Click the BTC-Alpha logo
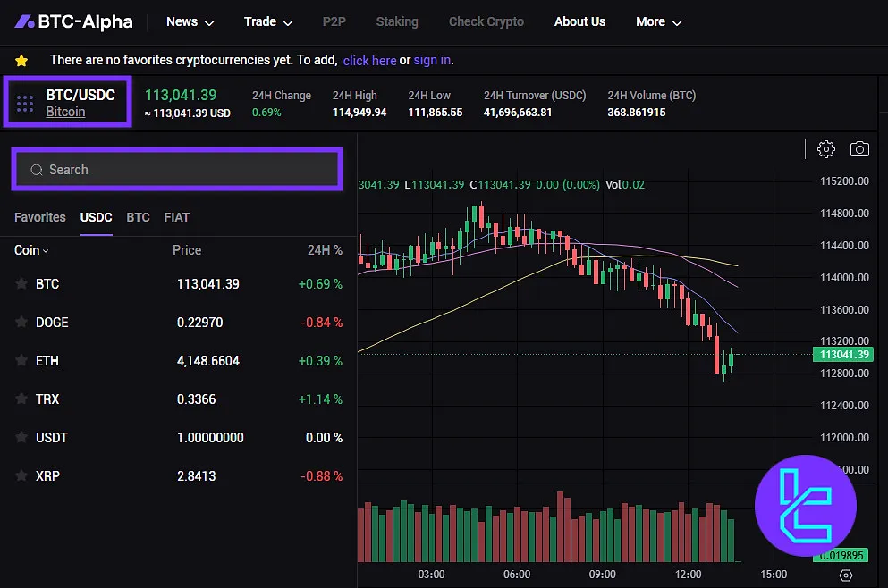 pos(73,21)
